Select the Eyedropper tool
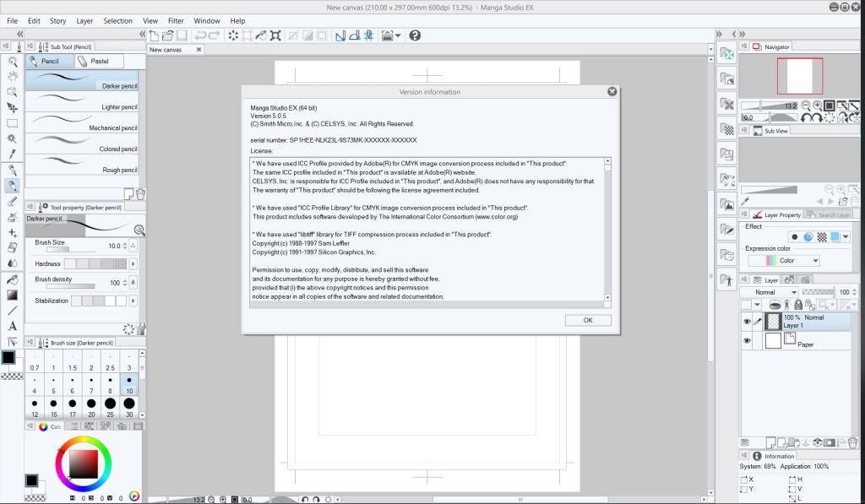 pos(12,154)
